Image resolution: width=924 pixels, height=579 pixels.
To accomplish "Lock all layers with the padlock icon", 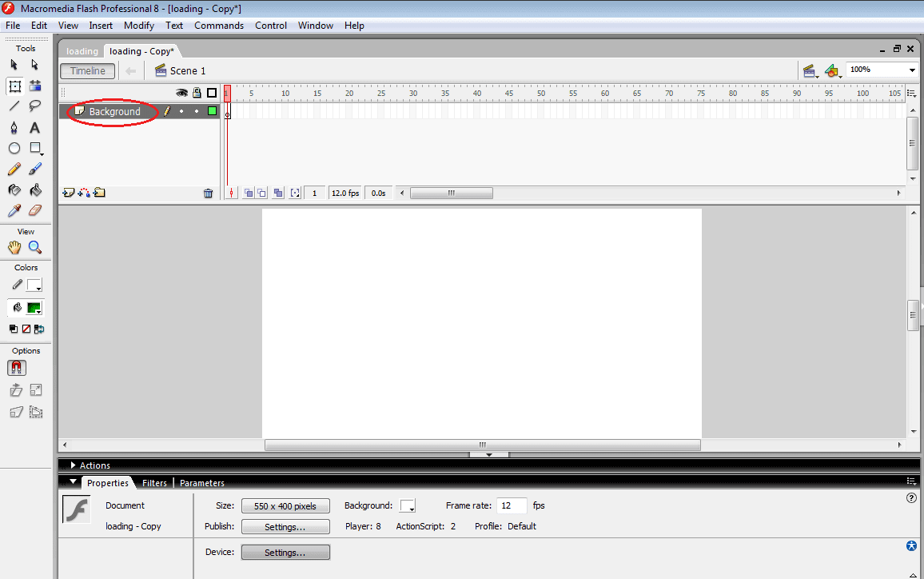I will pyautogui.click(x=196, y=93).
